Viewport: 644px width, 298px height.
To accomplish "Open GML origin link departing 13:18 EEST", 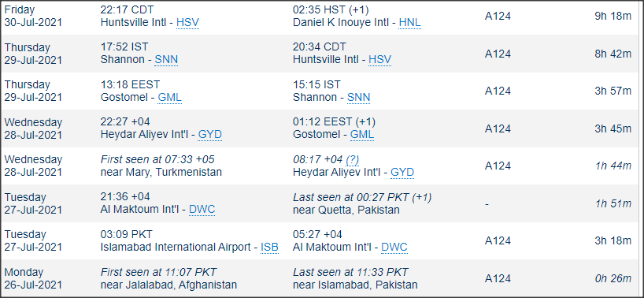I will pyautogui.click(x=169, y=98).
